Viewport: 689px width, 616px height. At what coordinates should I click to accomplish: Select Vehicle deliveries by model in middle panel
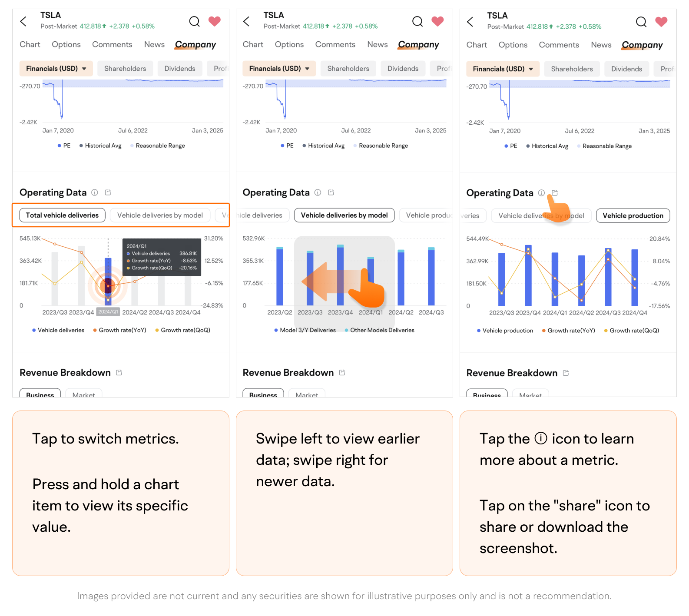point(344,215)
